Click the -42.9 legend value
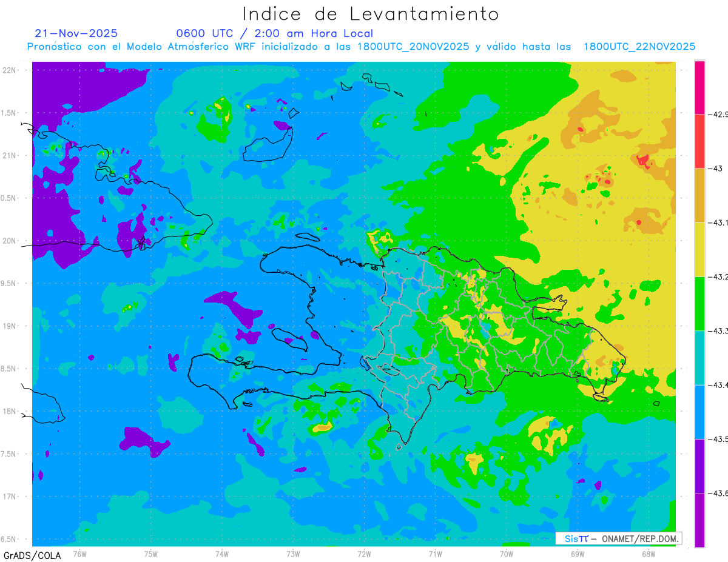 [x=718, y=114]
